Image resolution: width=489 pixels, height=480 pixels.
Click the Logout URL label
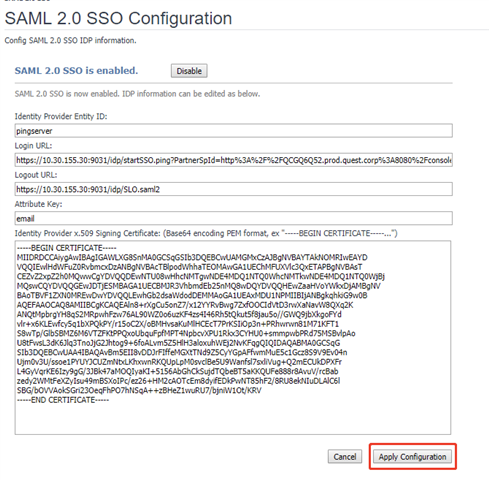click(x=36, y=175)
